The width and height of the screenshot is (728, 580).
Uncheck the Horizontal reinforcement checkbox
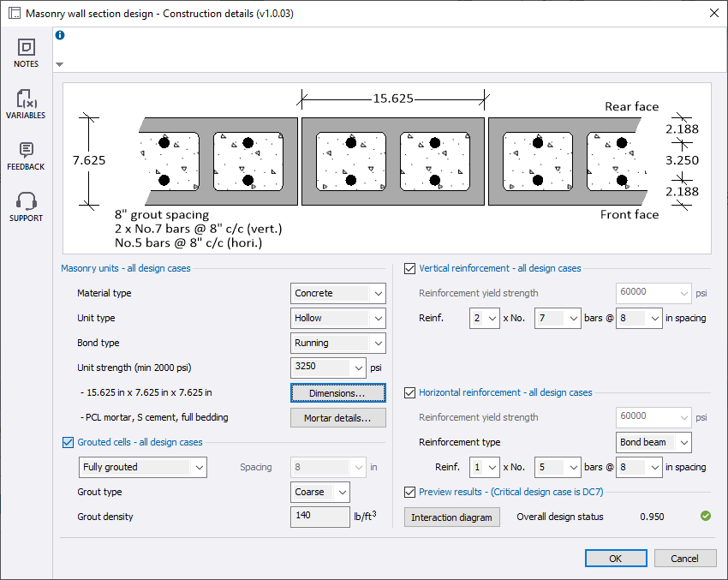pyautogui.click(x=409, y=392)
